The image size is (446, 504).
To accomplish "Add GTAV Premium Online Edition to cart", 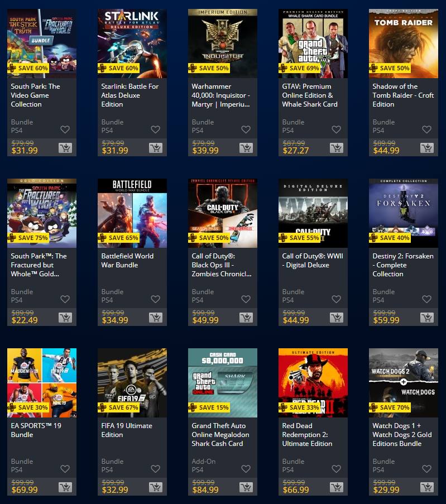I will click(x=337, y=148).
